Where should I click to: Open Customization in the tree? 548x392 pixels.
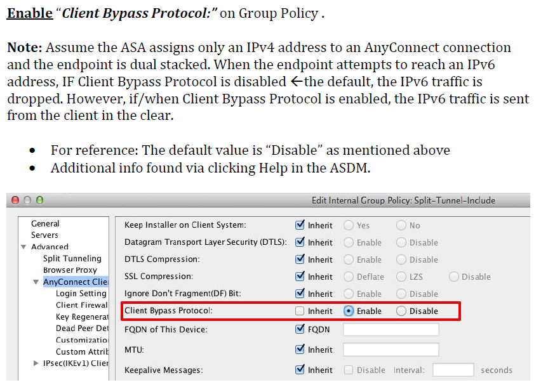coord(82,339)
